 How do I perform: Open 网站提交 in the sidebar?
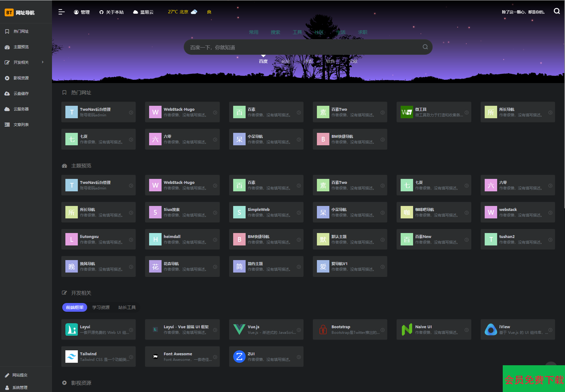20,375
